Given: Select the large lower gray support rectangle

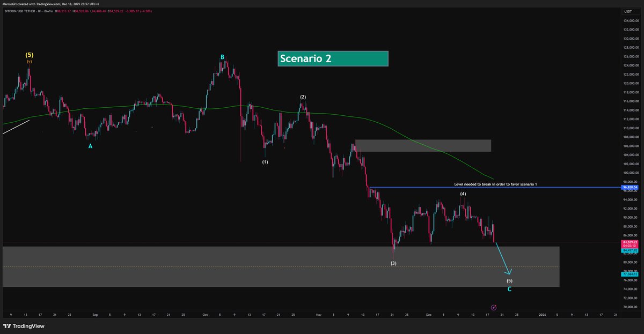Looking at the screenshot, I should coord(281,266).
